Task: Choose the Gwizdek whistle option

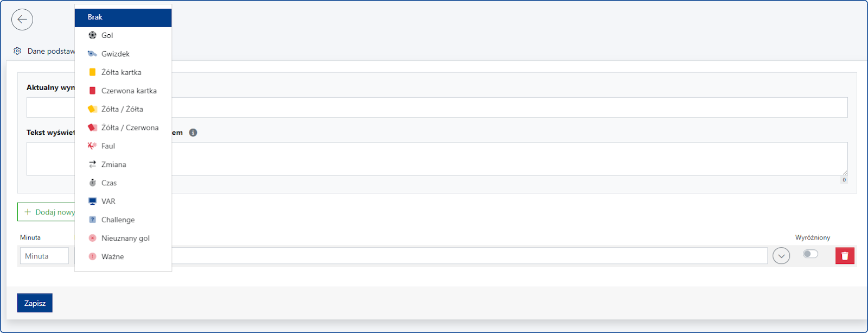Action: pos(115,54)
